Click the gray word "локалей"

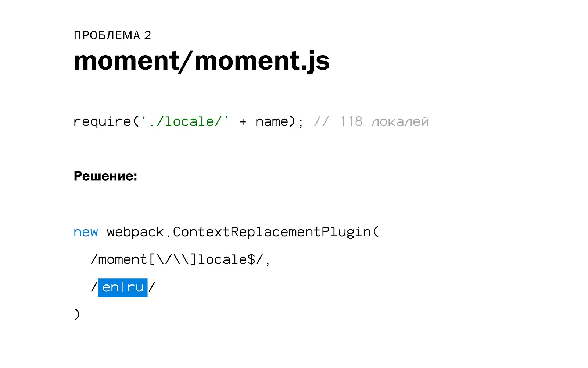pyautogui.click(x=400, y=121)
